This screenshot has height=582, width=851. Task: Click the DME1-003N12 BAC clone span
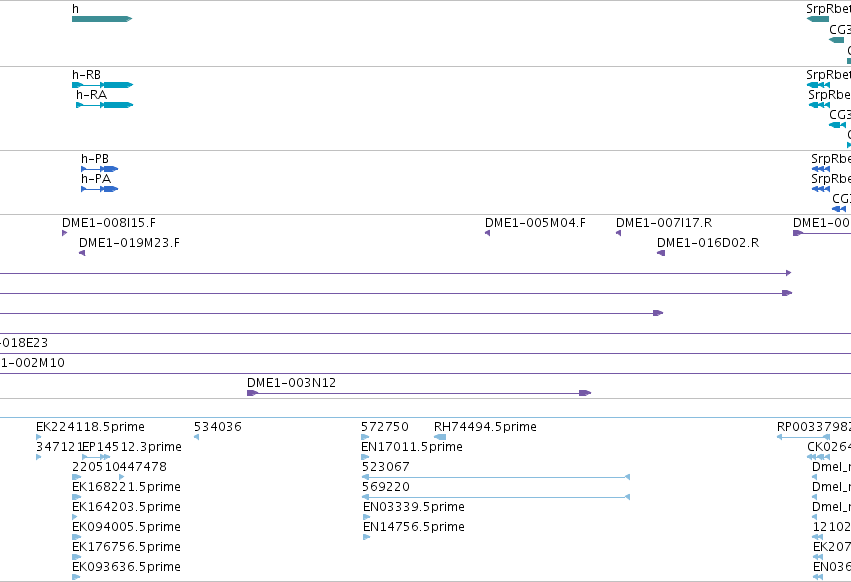419,393
